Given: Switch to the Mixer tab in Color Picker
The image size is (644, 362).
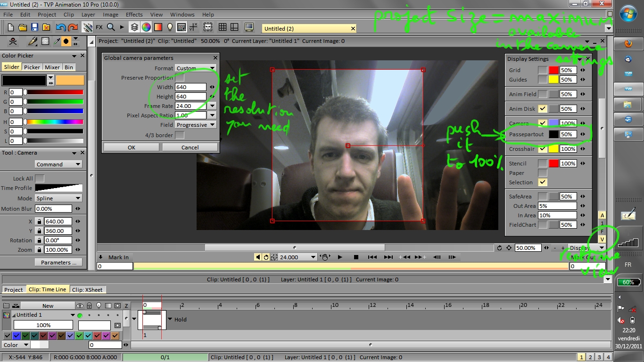Looking at the screenshot, I should click(x=52, y=67).
